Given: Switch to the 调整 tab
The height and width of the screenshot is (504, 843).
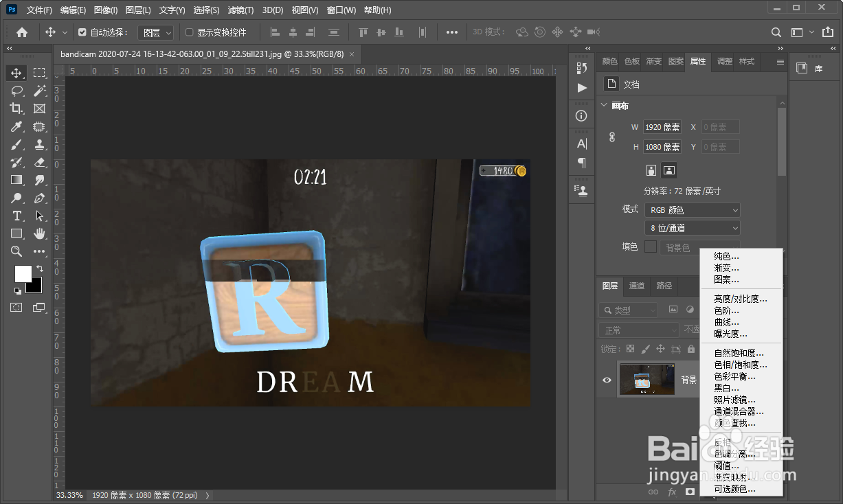Looking at the screenshot, I should pyautogui.click(x=724, y=61).
